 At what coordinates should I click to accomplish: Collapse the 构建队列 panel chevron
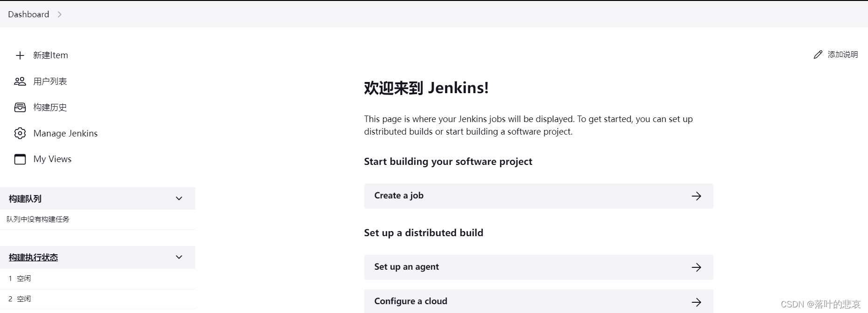tap(179, 198)
